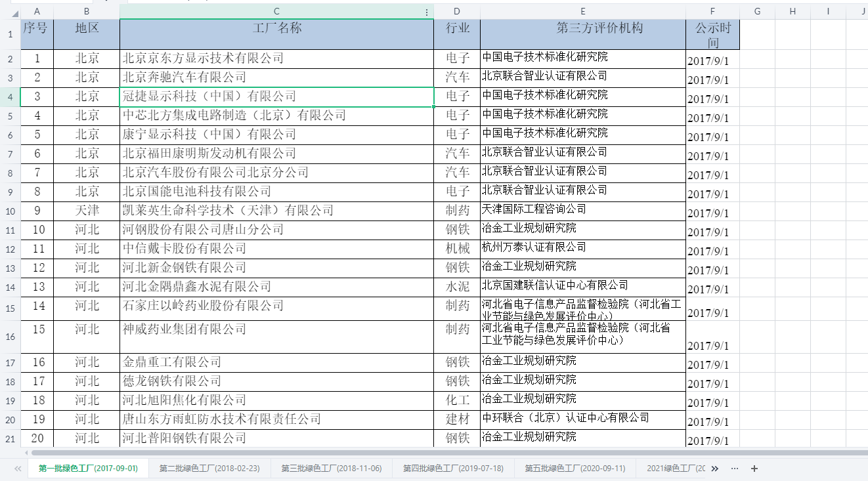Select cell 河北新金钢铁有限公司
The width and height of the screenshot is (868, 481).
tap(276, 268)
